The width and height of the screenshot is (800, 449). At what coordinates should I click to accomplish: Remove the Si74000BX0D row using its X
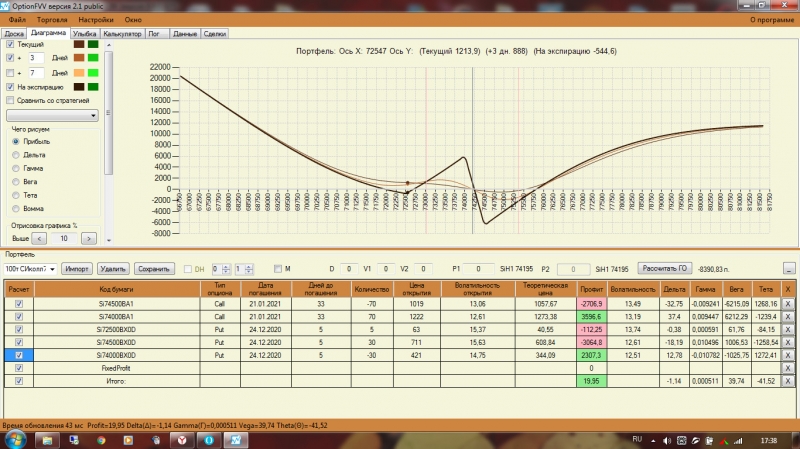click(x=787, y=355)
